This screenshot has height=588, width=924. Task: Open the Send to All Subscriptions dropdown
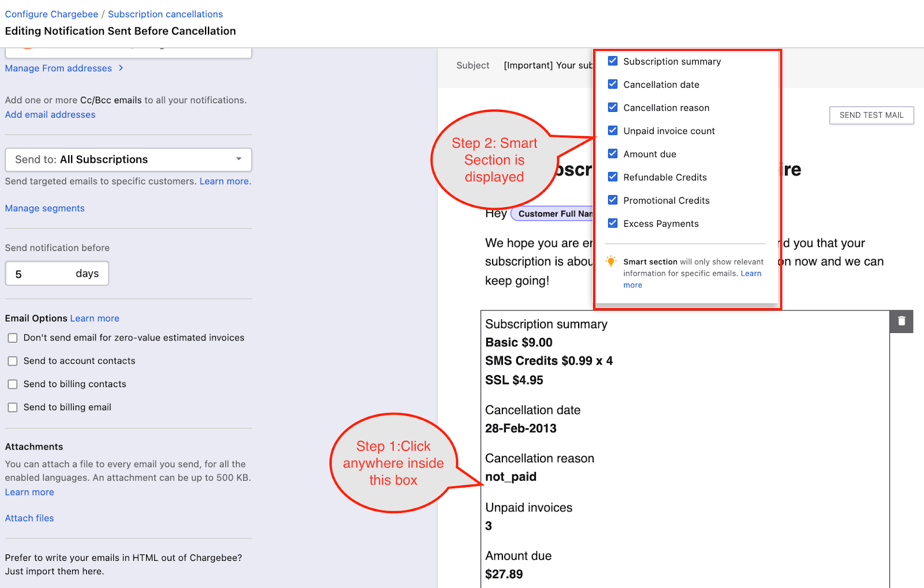click(128, 160)
